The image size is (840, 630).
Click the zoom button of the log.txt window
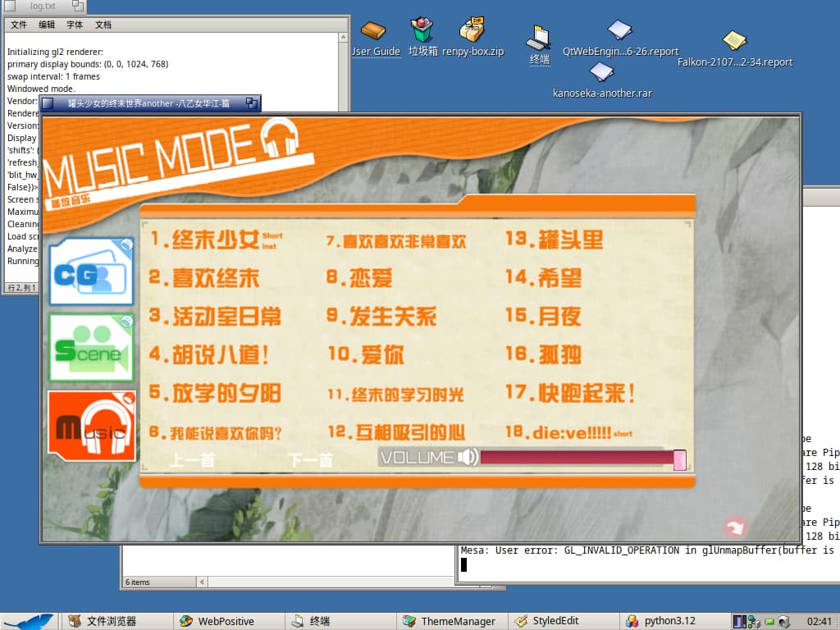click(78, 6)
